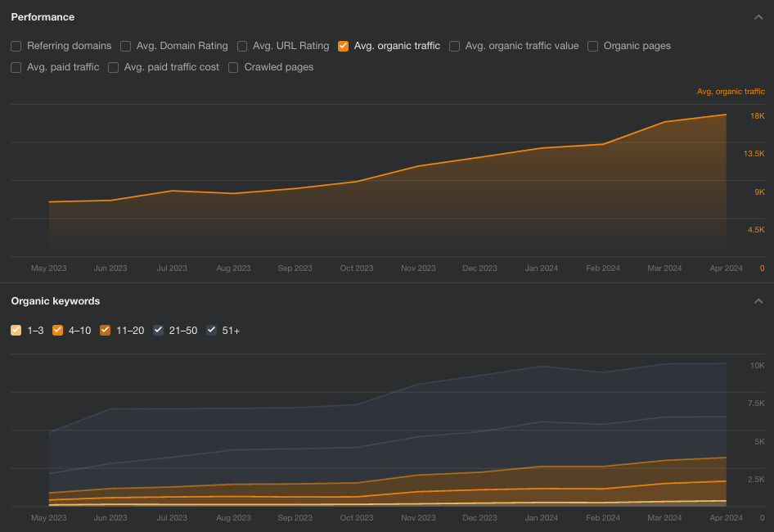Click the 4.5K value on traffic axis

tap(756, 230)
